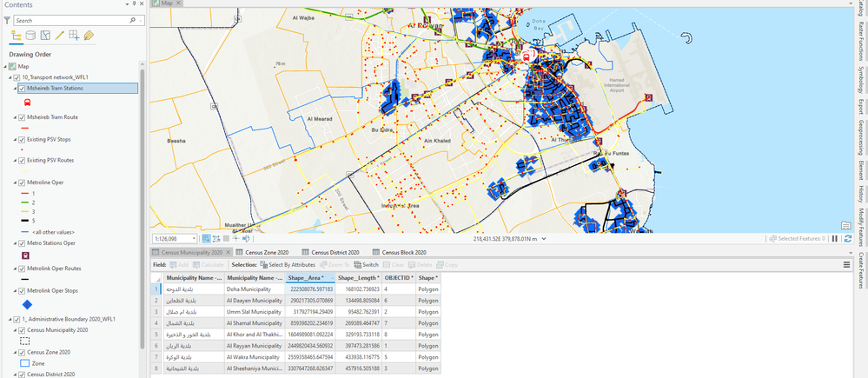Refresh the map view
868x378 pixels.
point(847,238)
